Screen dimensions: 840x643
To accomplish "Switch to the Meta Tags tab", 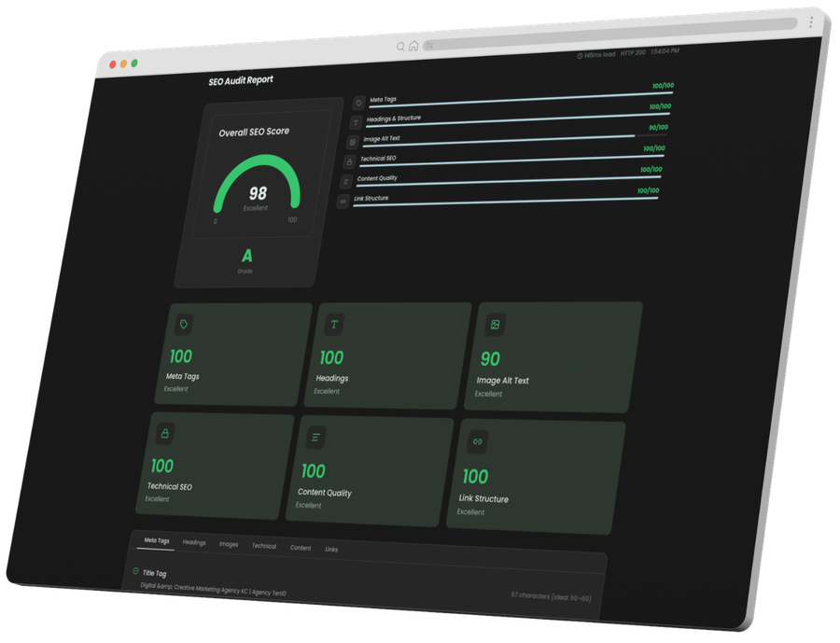I will coord(157,540).
